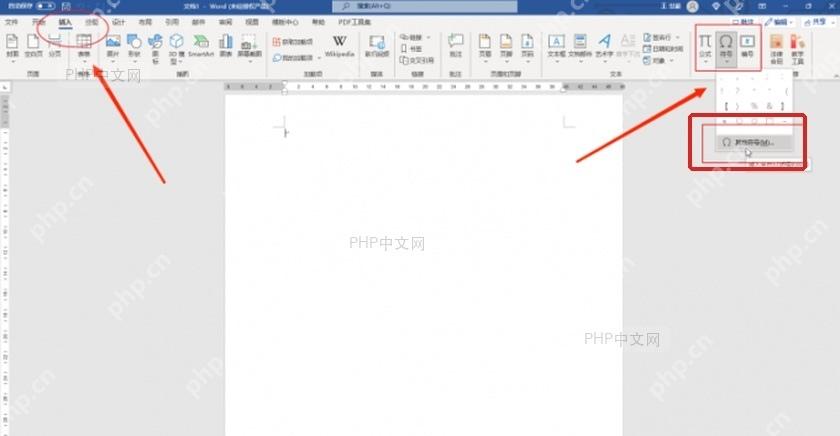Insert a SmartArt graphic
840x436 pixels.
click(x=201, y=46)
